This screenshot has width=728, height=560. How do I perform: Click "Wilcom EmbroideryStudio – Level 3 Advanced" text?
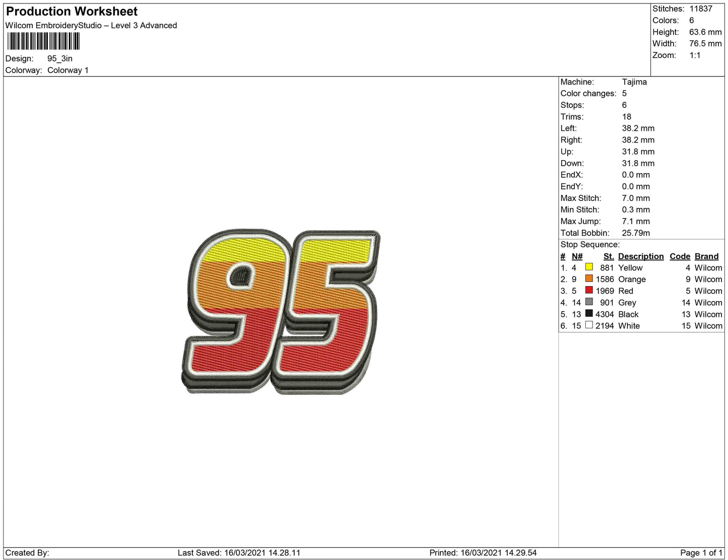[x=91, y=26]
